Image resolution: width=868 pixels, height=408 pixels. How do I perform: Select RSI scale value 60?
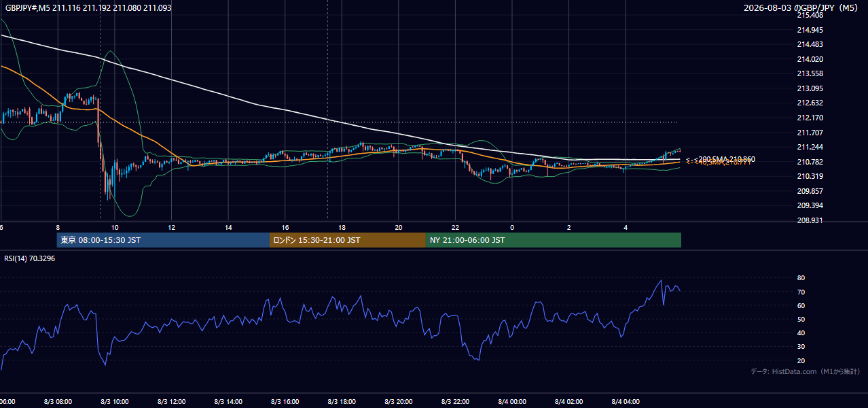coord(801,305)
